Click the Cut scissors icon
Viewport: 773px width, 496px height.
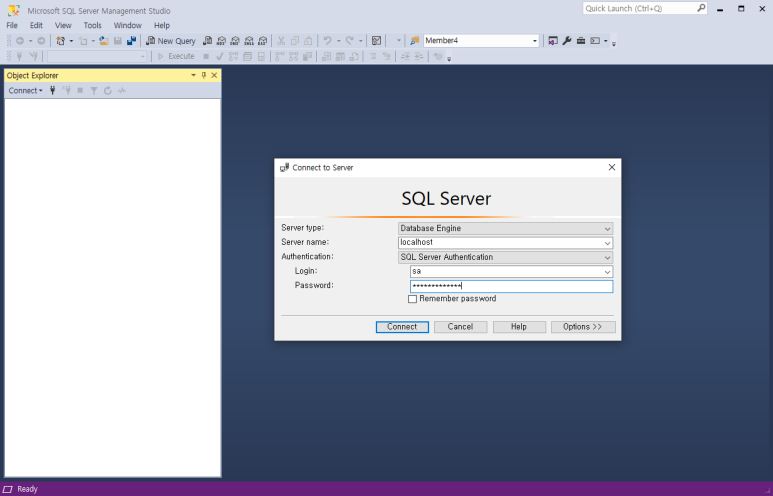[x=281, y=41]
